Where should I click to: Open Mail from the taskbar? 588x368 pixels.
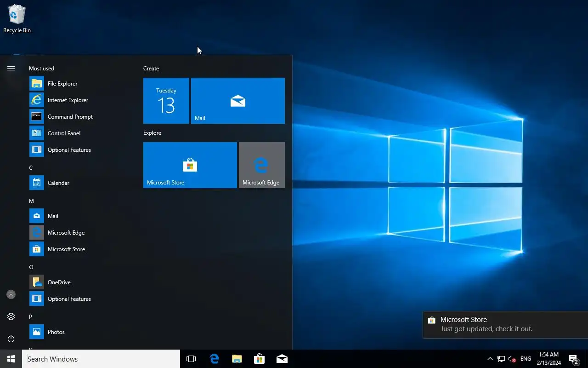tap(282, 359)
